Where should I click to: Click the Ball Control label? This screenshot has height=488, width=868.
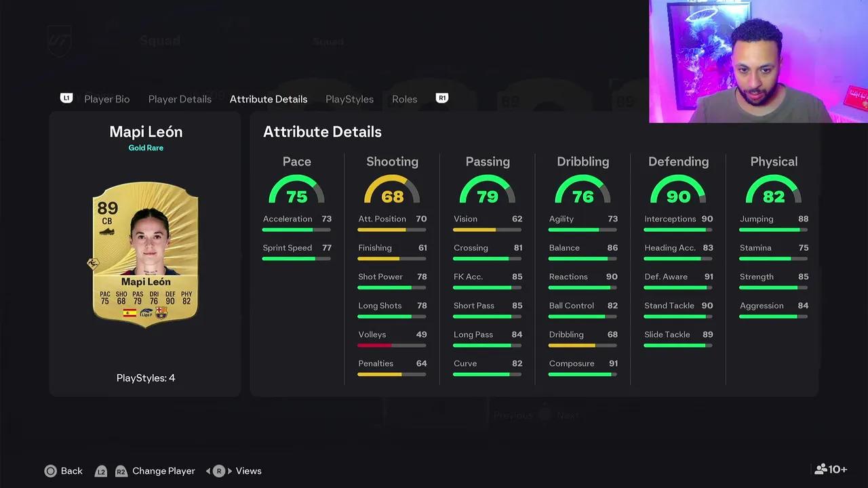pyautogui.click(x=572, y=306)
